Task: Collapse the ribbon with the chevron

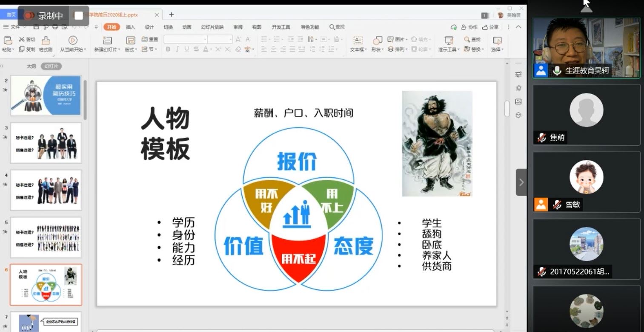Action: pos(518,27)
